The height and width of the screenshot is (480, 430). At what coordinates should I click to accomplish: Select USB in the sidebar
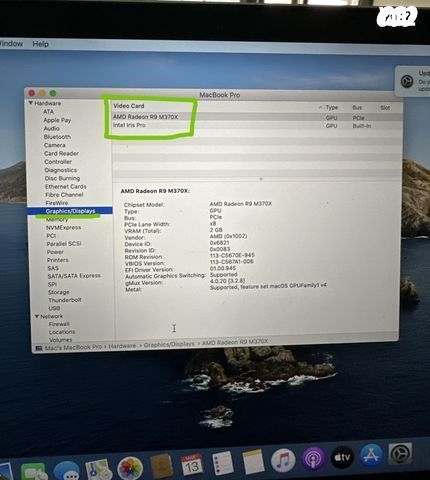point(54,308)
